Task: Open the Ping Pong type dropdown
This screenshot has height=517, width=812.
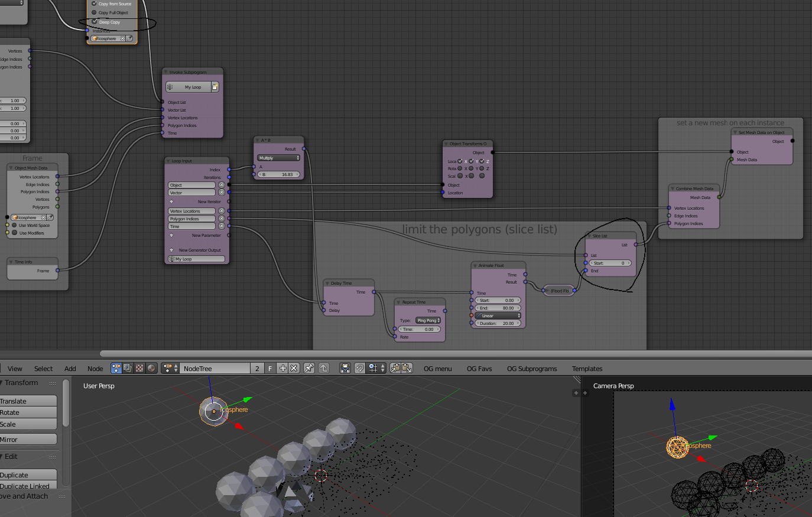Action: (428, 320)
